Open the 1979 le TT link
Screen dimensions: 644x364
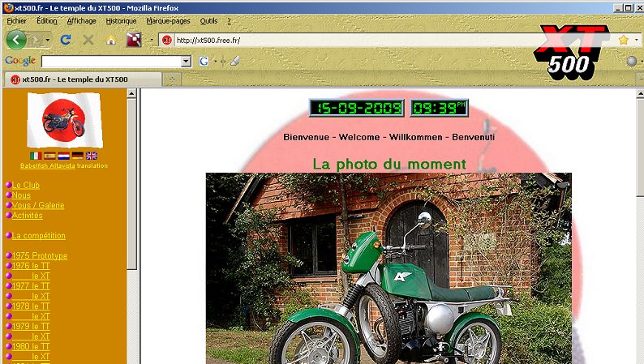tap(31, 326)
